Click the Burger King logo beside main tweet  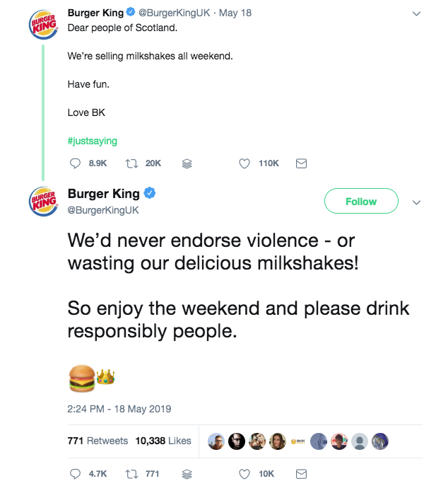(x=42, y=202)
